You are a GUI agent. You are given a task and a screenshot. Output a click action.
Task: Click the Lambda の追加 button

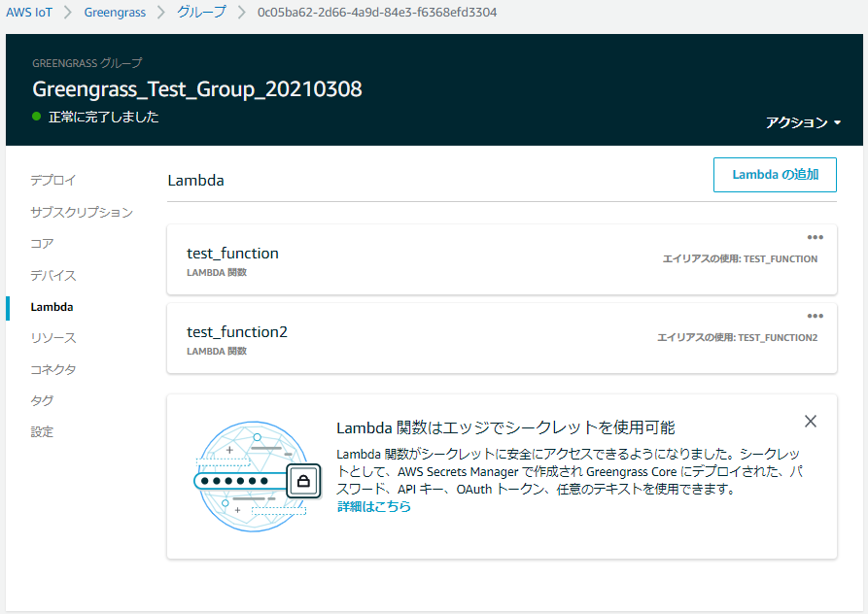click(x=775, y=175)
